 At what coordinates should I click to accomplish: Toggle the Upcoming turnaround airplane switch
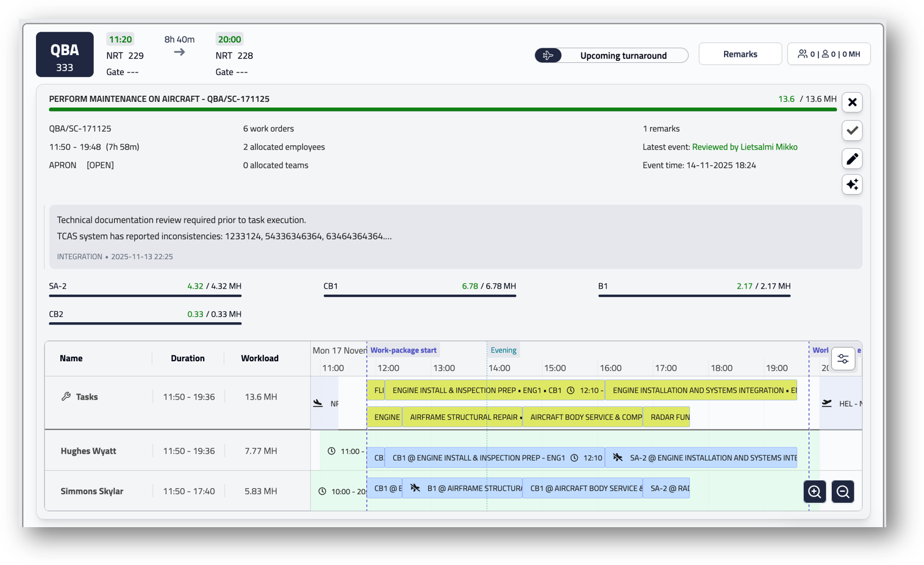click(548, 55)
